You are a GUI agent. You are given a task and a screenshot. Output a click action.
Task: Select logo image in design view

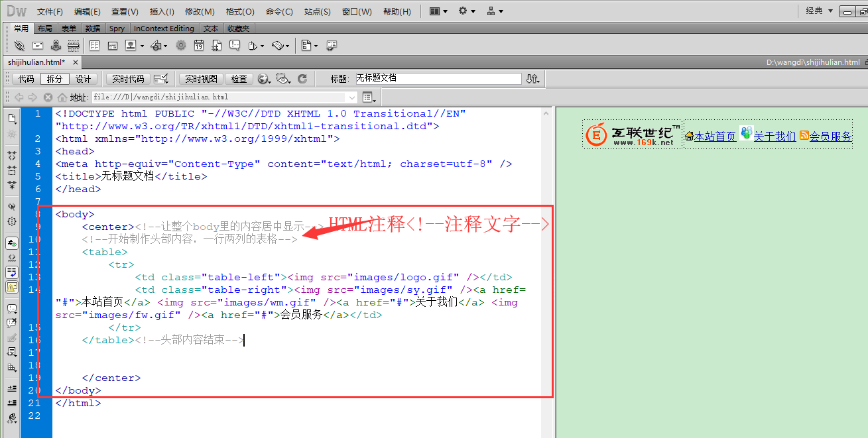pyautogui.click(x=633, y=135)
